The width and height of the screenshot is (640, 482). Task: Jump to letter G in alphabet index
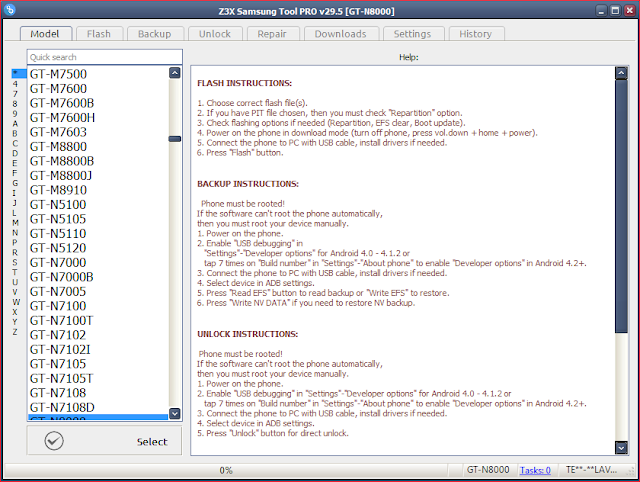pos(15,183)
